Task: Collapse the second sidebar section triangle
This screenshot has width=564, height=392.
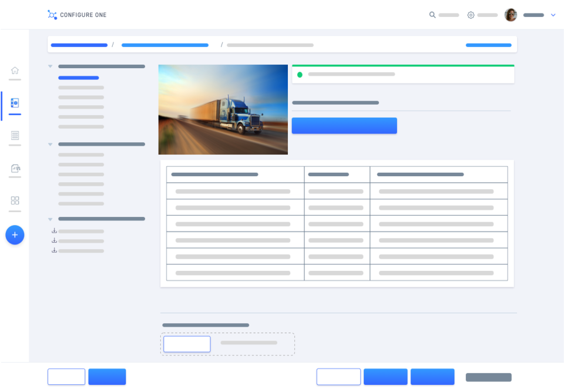Action: tap(50, 143)
